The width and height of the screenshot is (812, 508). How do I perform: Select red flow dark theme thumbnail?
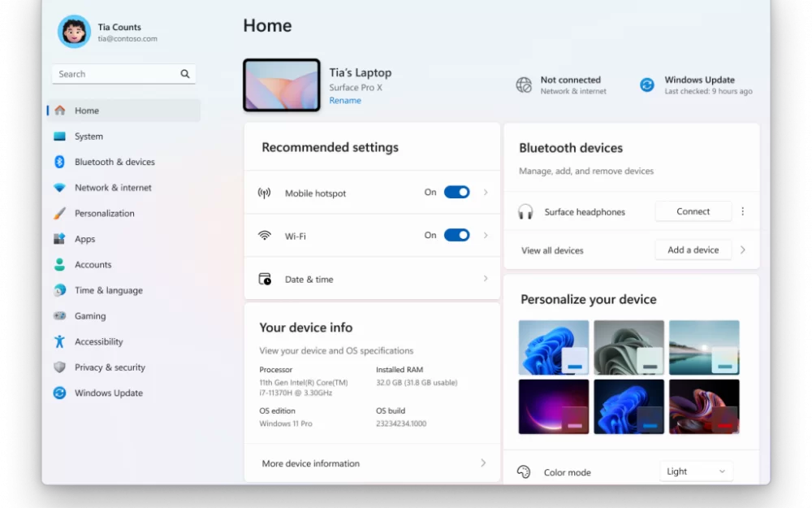pos(704,406)
